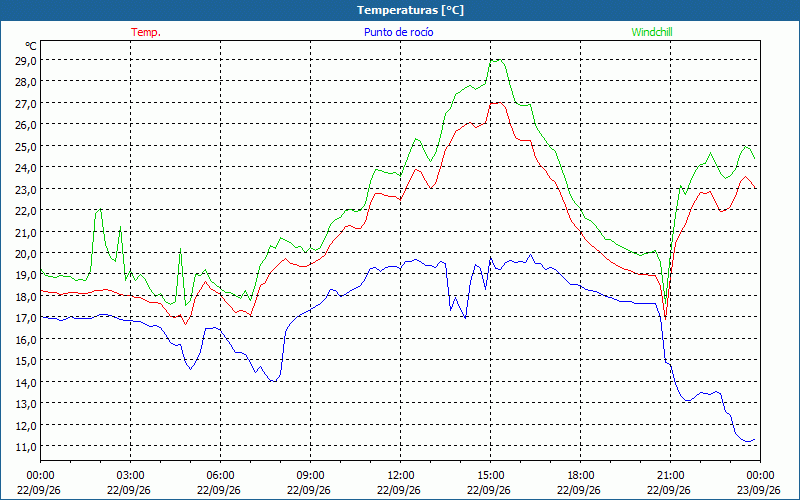800x500 pixels.
Task: Click the "06:00" time label on the x-axis
Action: pos(220,476)
